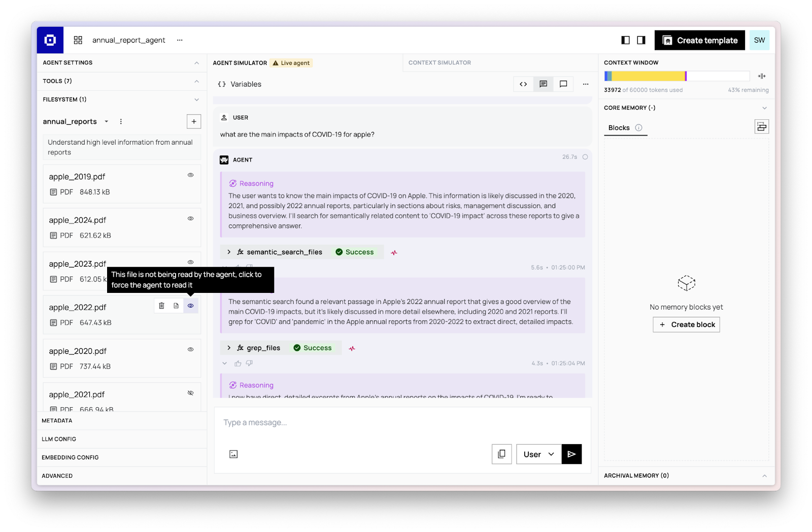Toggle the left panel layout icon
This screenshot has width=812, height=532.
626,40
